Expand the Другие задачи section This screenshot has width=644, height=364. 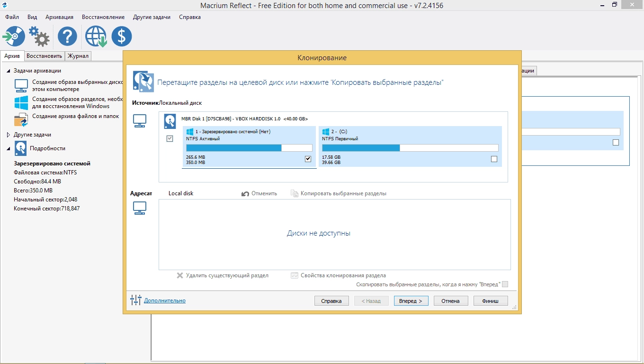[x=9, y=135]
